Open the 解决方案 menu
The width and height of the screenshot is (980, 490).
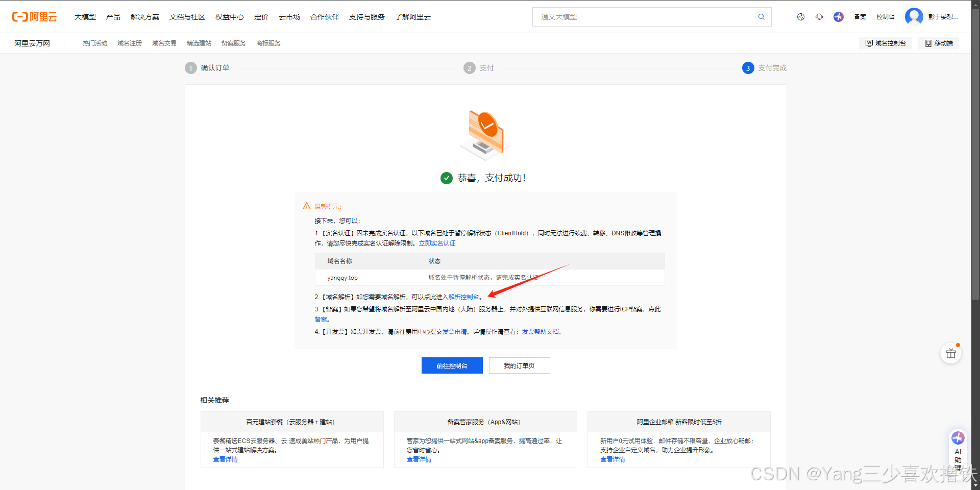(x=145, y=17)
